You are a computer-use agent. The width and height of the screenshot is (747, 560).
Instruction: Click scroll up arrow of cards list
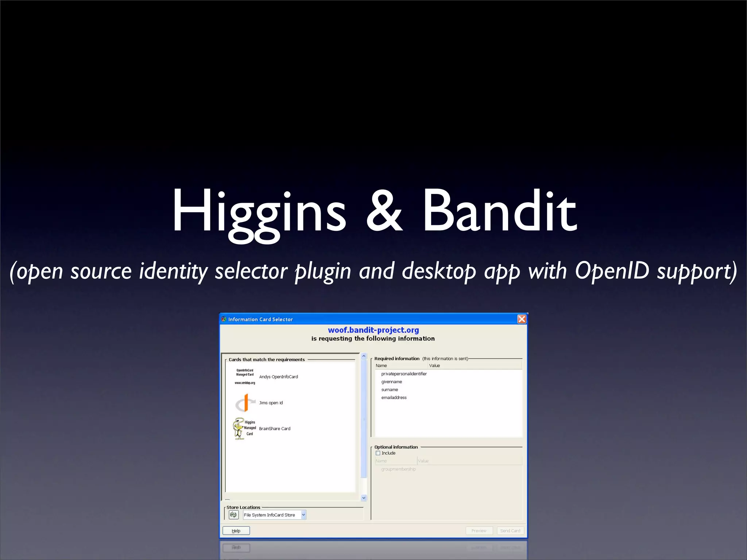[x=364, y=356]
